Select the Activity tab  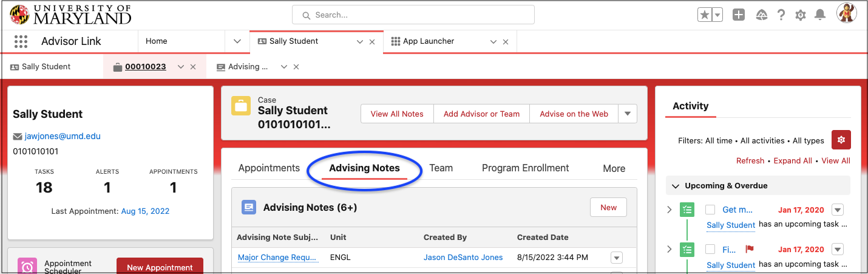click(691, 106)
